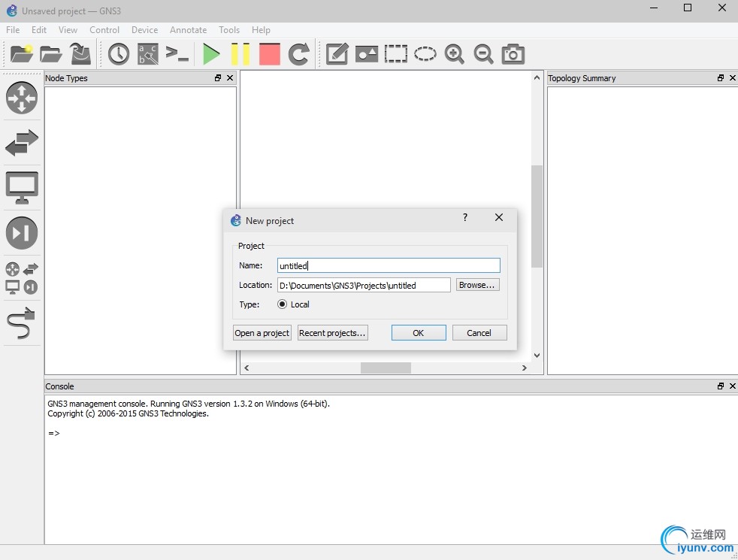
Task: Click into the project Location field
Action: (x=364, y=285)
